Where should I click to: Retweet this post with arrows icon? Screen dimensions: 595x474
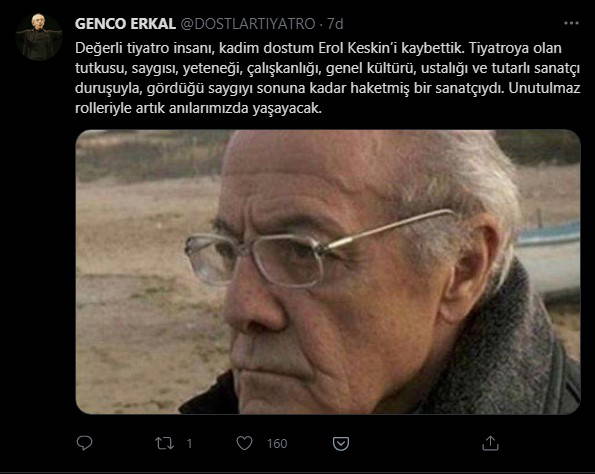click(164, 443)
